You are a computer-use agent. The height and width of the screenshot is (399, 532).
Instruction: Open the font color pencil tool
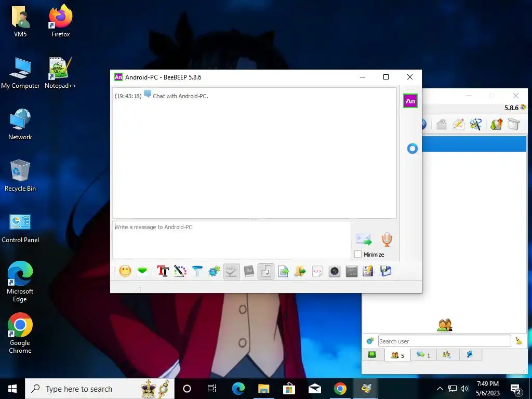[x=180, y=271]
